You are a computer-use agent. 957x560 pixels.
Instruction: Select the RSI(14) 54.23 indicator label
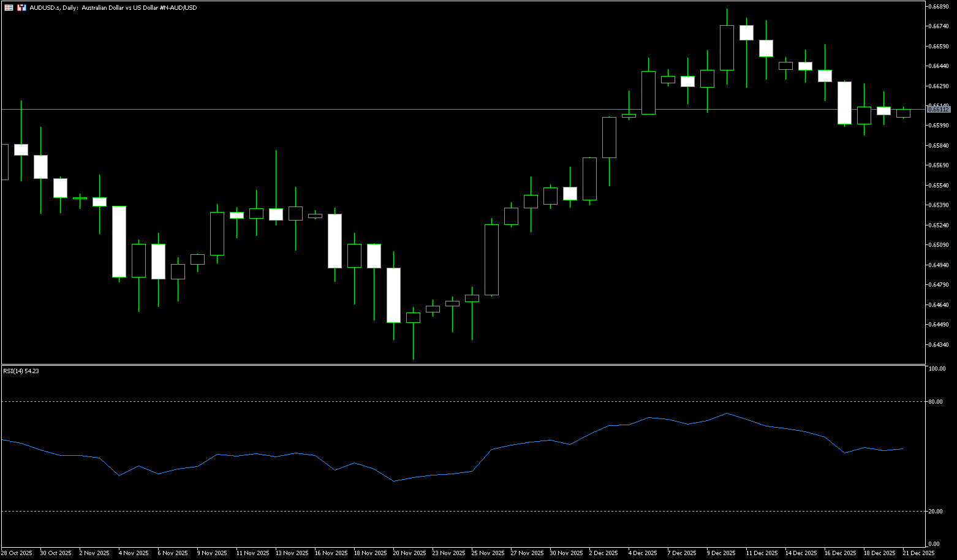(x=21, y=371)
